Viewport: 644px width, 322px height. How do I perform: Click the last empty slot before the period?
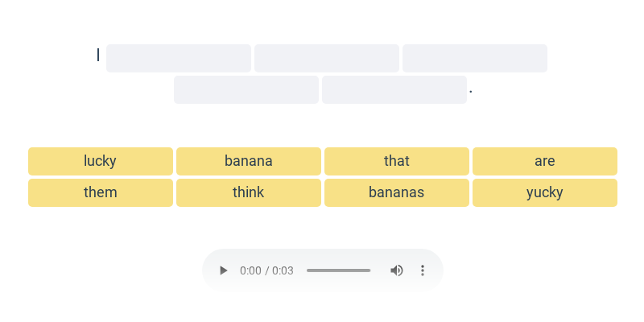[x=394, y=89]
